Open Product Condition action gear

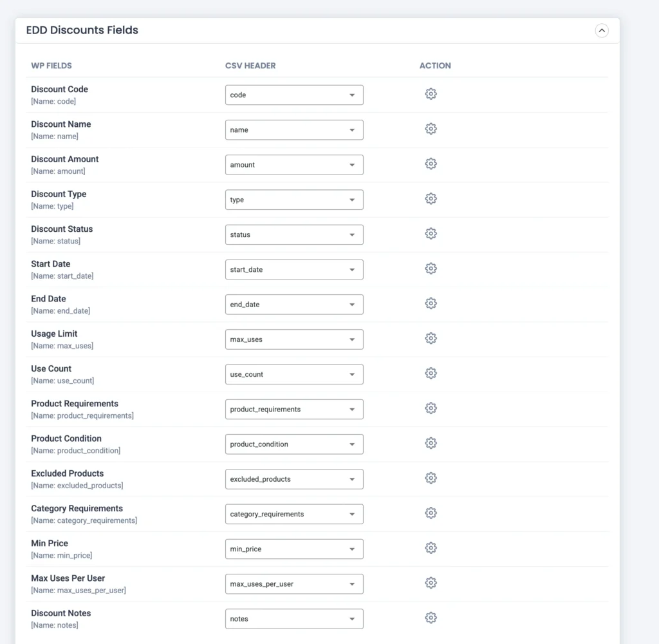click(x=431, y=443)
